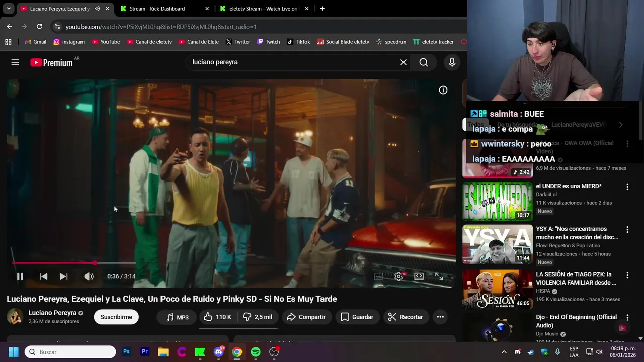The height and width of the screenshot is (362, 644).
Task: Clear the search text with the X
Action: point(404,62)
